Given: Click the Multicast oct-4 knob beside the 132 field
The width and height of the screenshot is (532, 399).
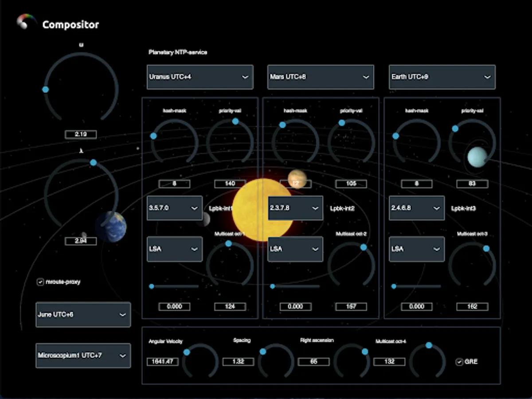Looking at the screenshot, I should 427,361.
